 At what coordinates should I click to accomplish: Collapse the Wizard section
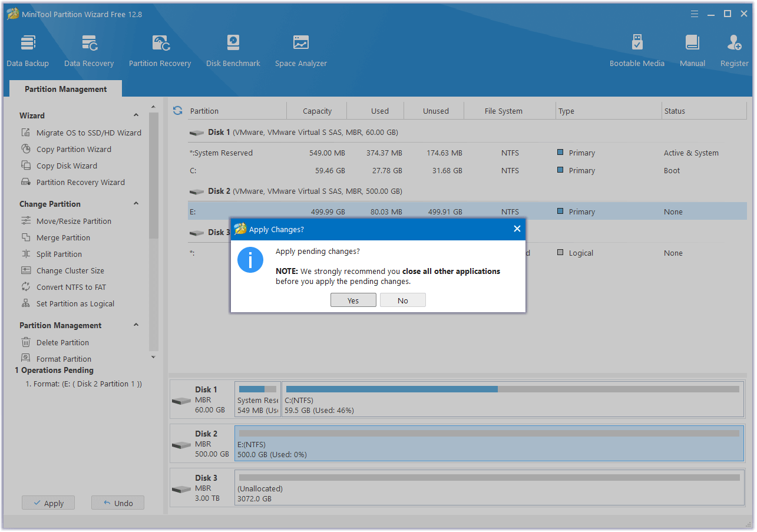point(136,115)
